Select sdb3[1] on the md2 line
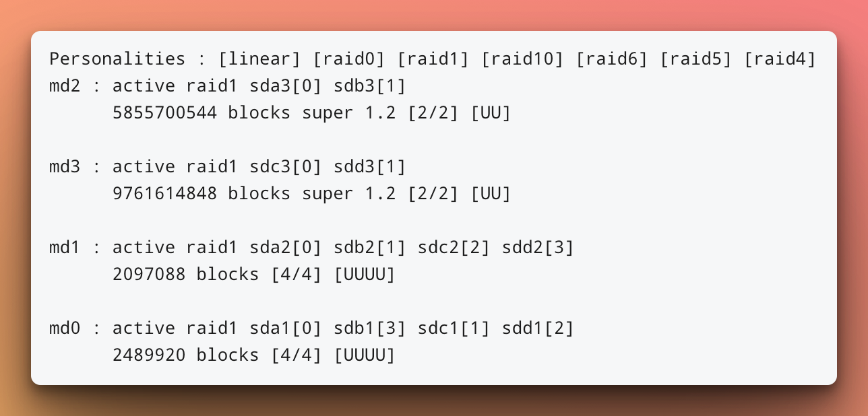This screenshot has width=868, height=416. tap(370, 86)
